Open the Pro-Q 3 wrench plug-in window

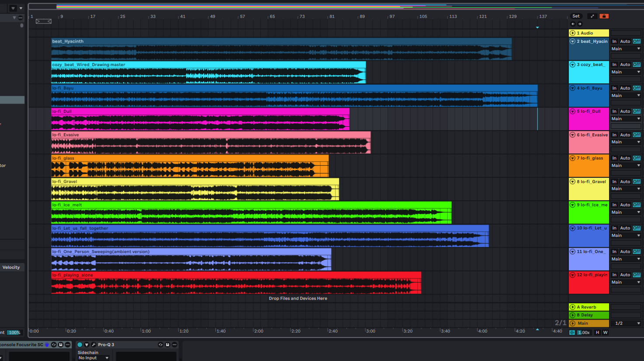click(93, 345)
